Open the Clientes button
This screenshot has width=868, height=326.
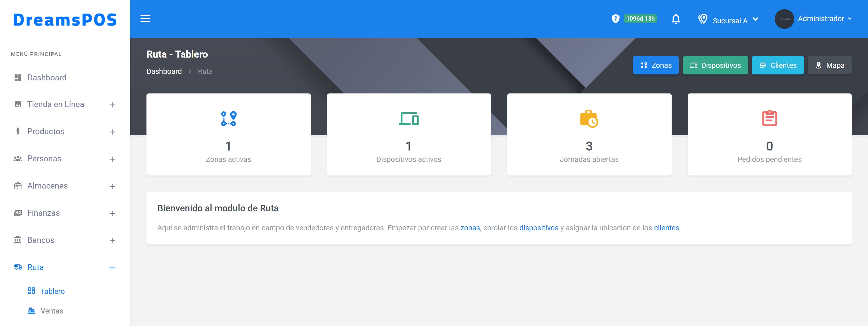[x=777, y=65]
